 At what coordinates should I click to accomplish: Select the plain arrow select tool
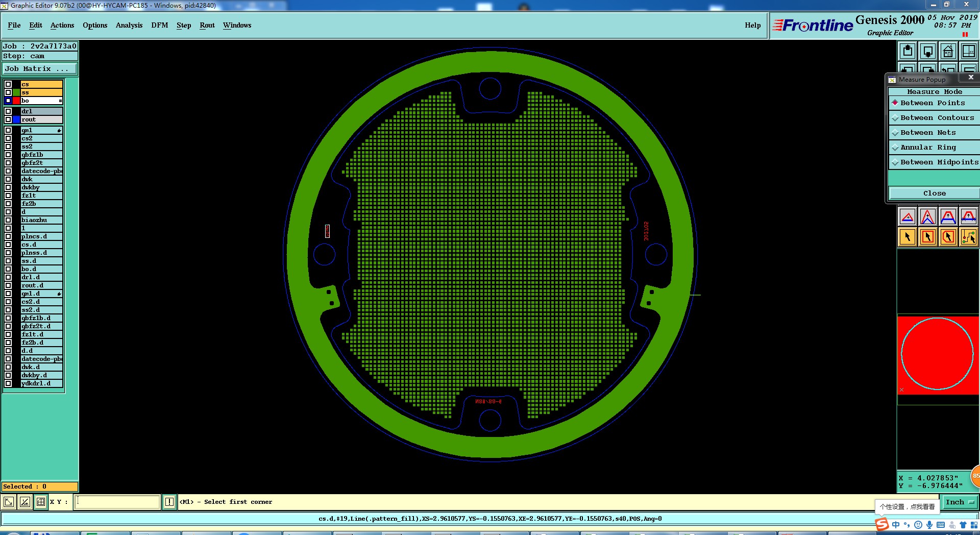pos(908,237)
